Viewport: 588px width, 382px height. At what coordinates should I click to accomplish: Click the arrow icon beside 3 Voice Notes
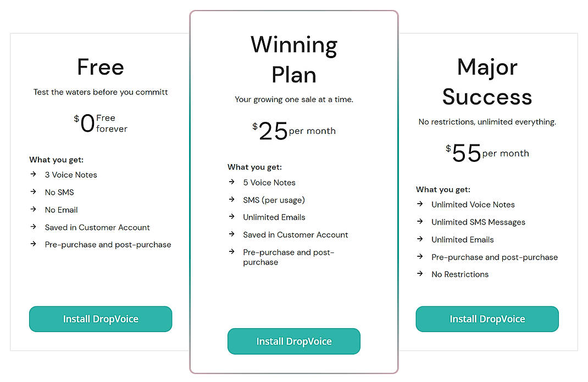click(x=33, y=175)
